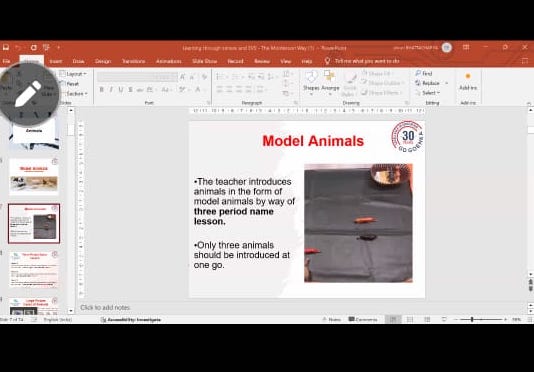This screenshot has width=534, height=372.
Task: Click the Shapes gallery icon
Action: click(x=311, y=77)
